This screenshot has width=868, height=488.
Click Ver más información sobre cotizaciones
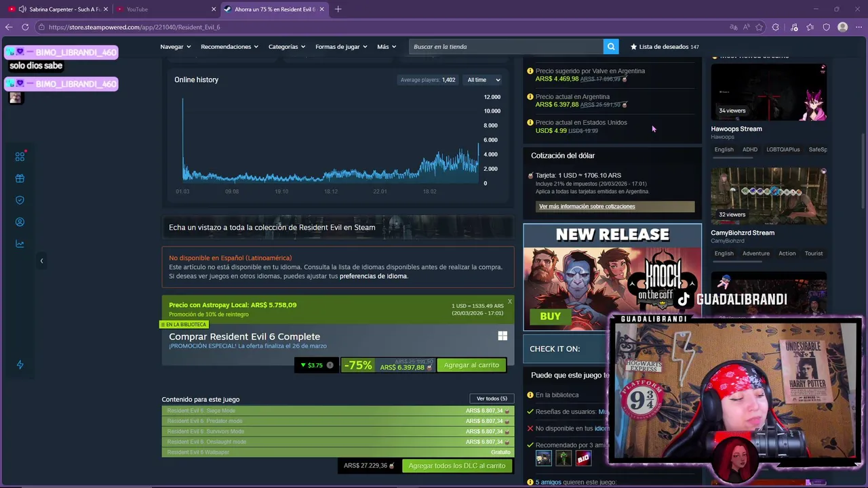click(x=615, y=206)
